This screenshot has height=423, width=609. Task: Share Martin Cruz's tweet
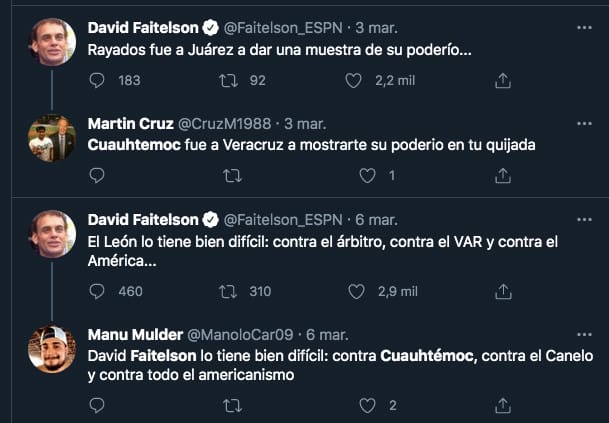click(x=503, y=176)
